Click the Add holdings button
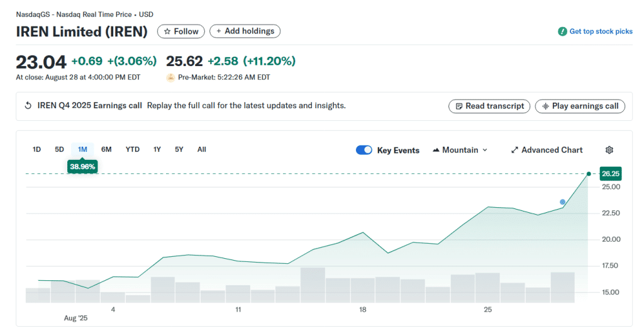The image size is (644, 328). [245, 31]
